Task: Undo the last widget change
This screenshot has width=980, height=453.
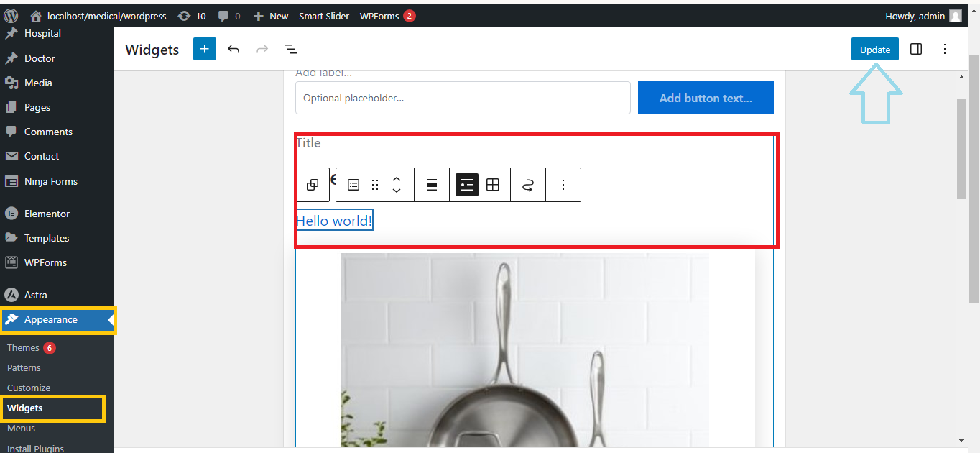Action: [x=234, y=49]
